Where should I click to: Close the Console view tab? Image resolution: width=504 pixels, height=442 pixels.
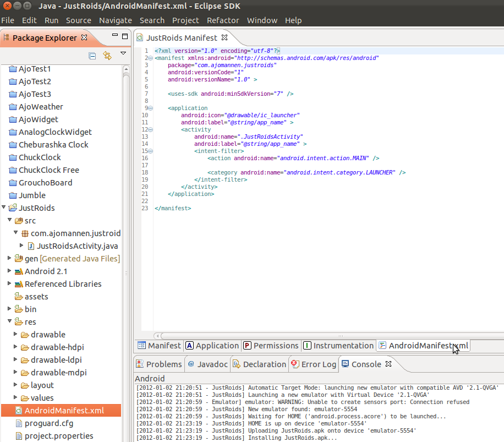[x=388, y=364]
